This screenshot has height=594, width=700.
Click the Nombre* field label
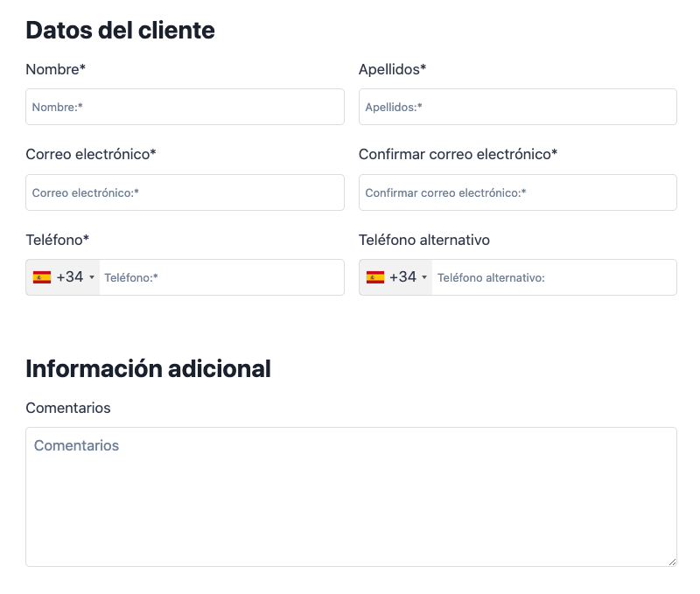click(x=55, y=69)
